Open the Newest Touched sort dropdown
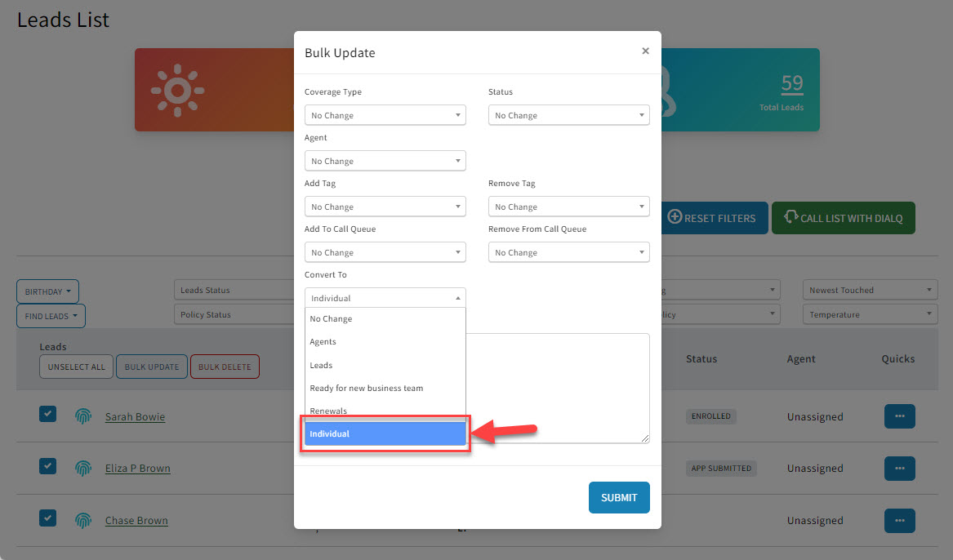Screen dimensions: 953x560 point(871,291)
